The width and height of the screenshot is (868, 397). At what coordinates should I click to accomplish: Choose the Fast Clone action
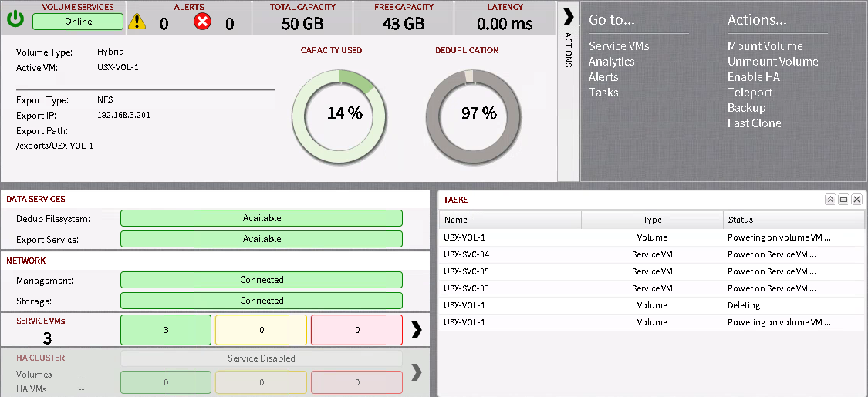(754, 123)
